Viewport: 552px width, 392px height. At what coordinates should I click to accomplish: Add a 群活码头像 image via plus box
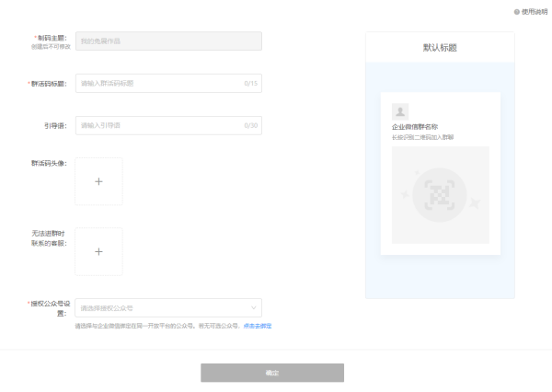[99, 181]
